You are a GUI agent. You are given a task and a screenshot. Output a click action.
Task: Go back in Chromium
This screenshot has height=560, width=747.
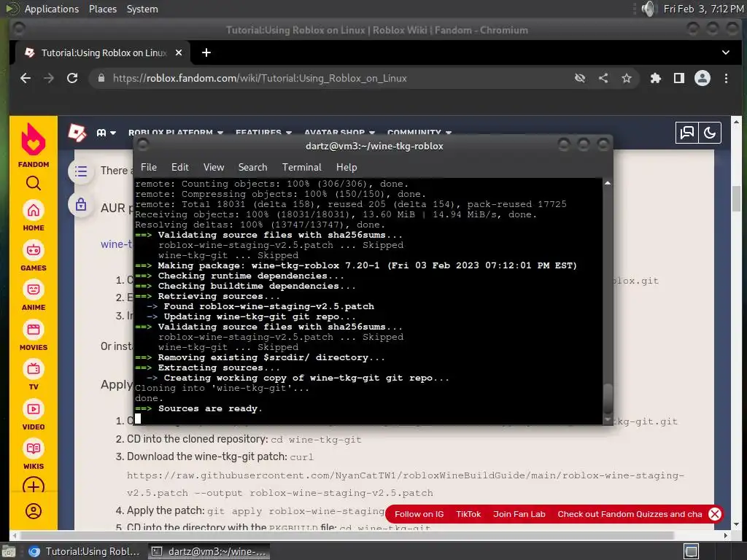coord(26,78)
